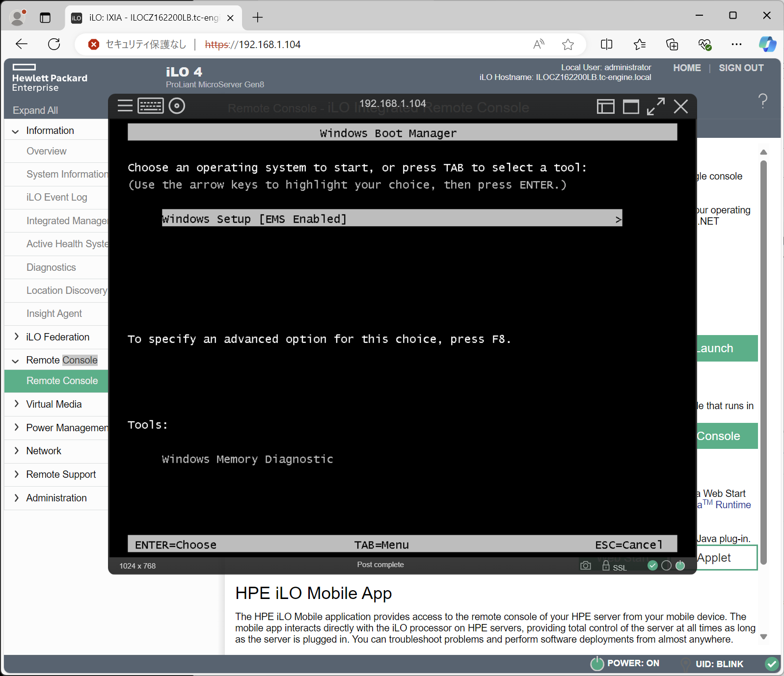Open the iLO Event Log
The width and height of the screenshot is (784, 676).
point(57,197)
